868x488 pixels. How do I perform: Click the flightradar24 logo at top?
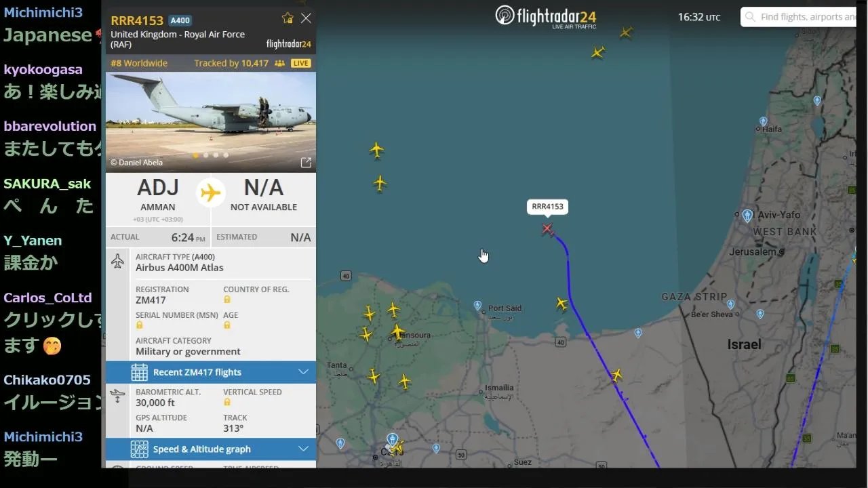[546, 16]
